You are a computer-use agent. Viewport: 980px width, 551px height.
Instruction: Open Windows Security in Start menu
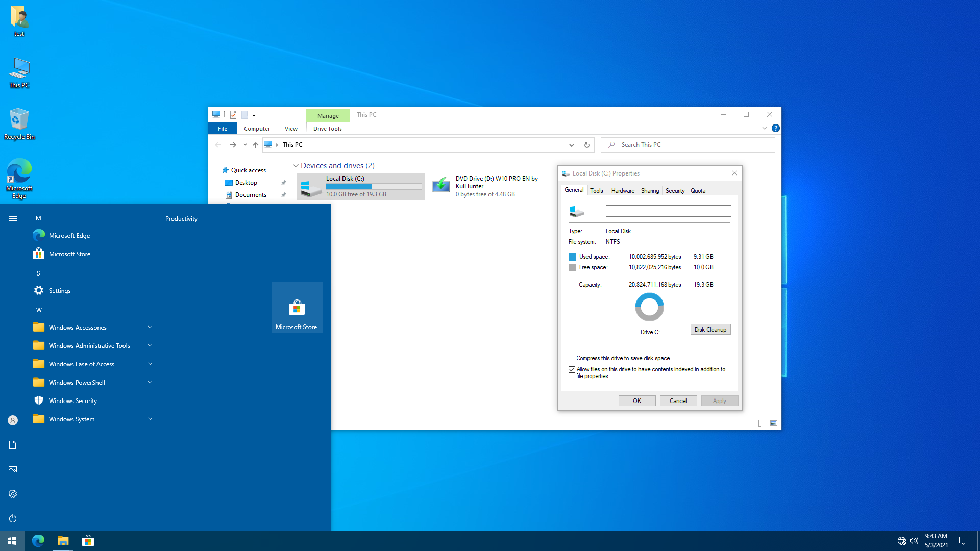93,400
